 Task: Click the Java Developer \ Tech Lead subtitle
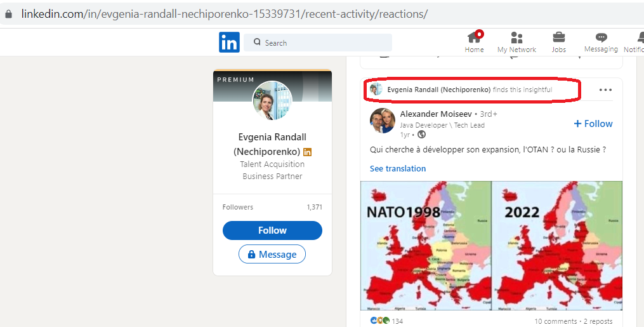point(442,125)
